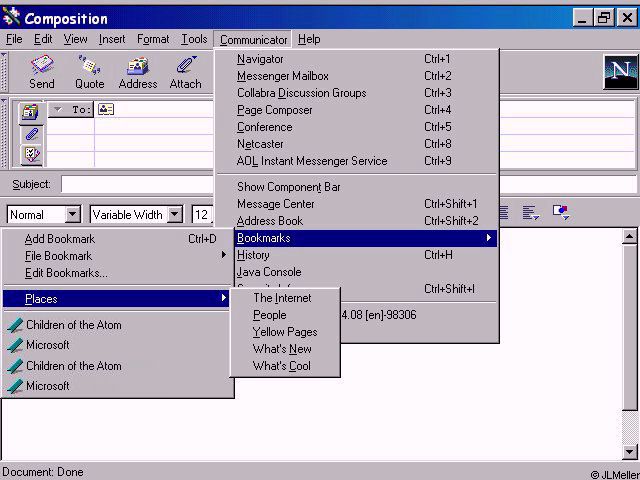Expand the Places submenu
Screen dimensions: 640x480
(118, 299)
